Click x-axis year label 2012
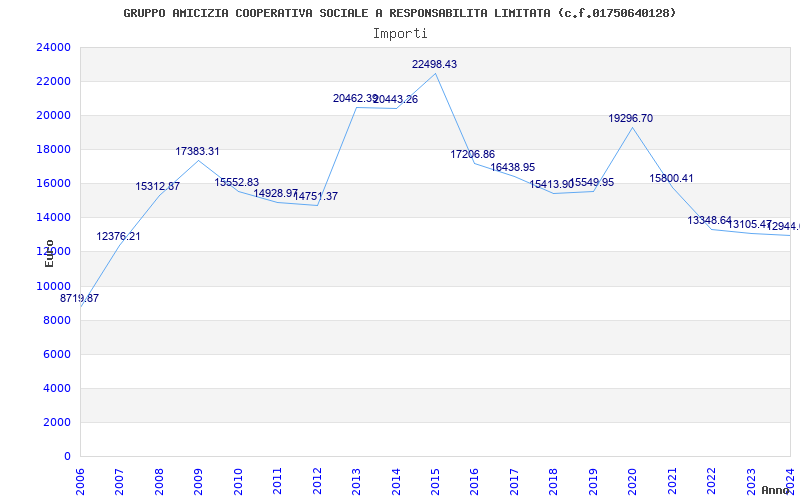Viewport: 800px width, 500px height. click(317, 481)
